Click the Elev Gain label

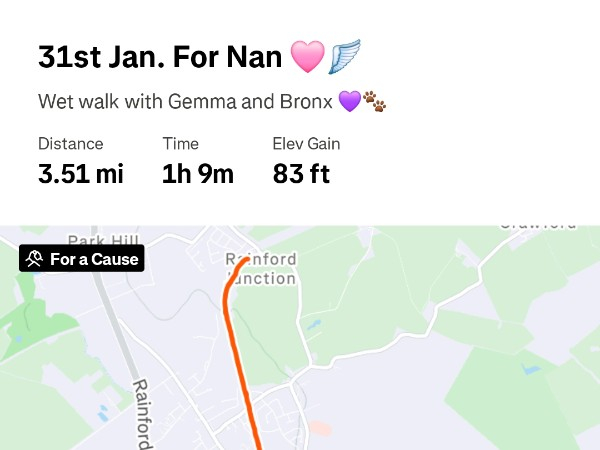click(306, 143)
